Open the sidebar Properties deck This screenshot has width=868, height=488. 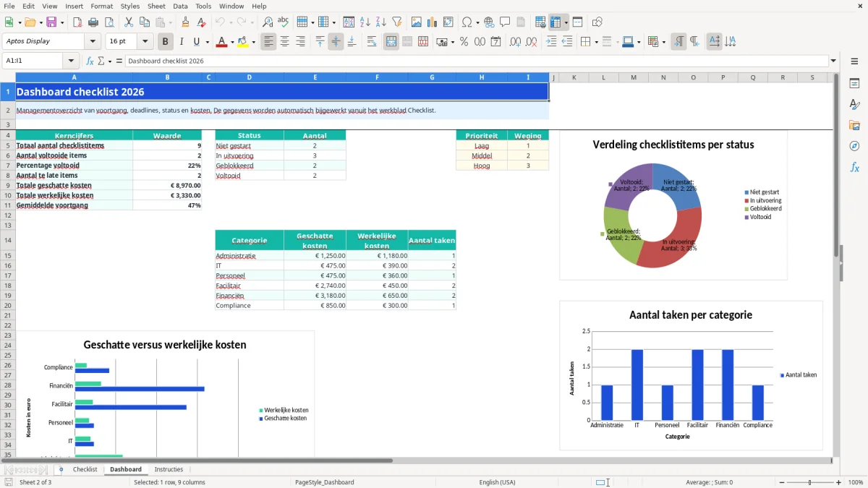(854, 83)
